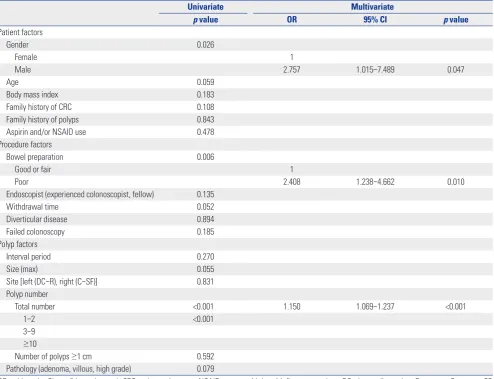This screenshot has height=379, width=494.
Task: Click Family history of polyps label
Action: [x=42, y=120]
